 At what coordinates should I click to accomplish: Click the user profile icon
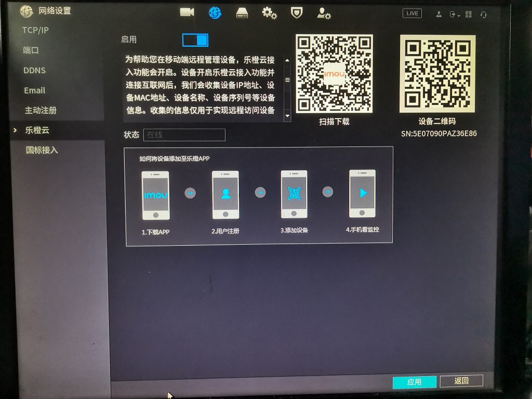click(439, 15)
